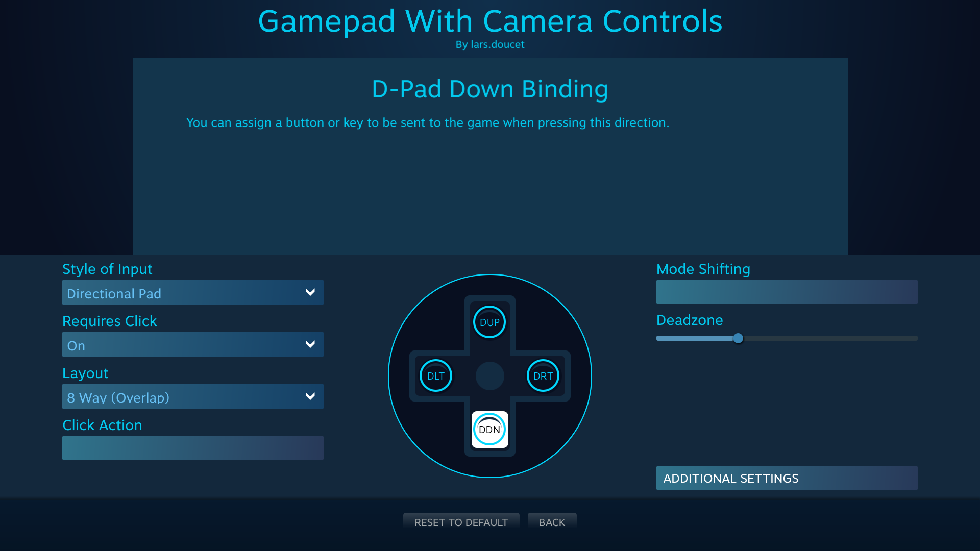Image resolution: width=980 pixels, height=551 pixels.
Task: Expand the Requires Click dropdown
Action: [192, 344]
